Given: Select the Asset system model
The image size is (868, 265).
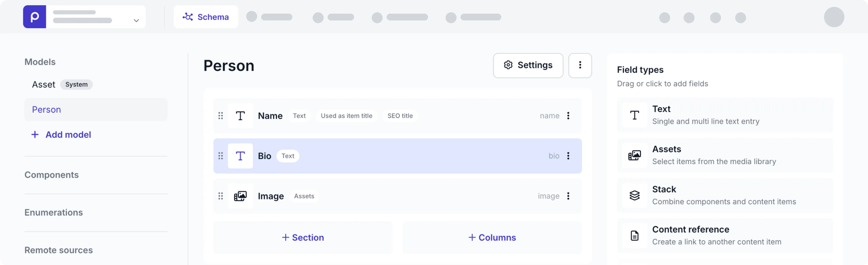Looking at the screenshot, I should [x=44, y=84].
